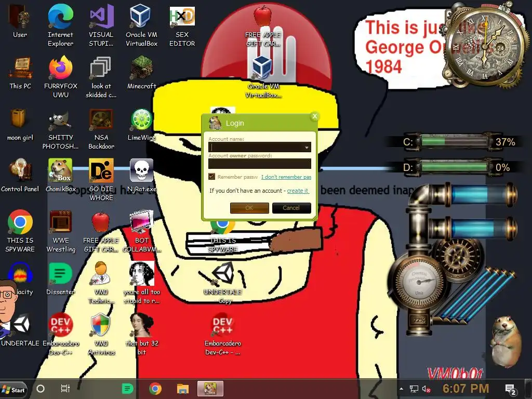532x399 pixels.
Task: Open 'I don't remember password' link
Action: click(286, 177)
